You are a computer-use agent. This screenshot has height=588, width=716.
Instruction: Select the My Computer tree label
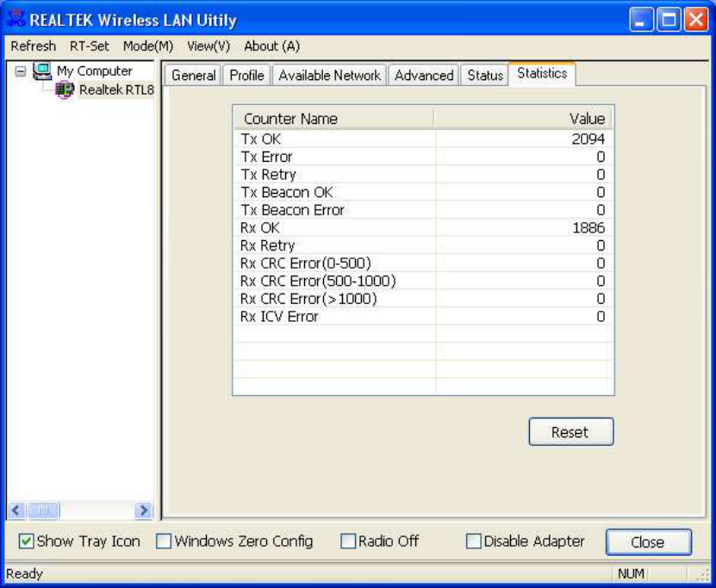[x=95, y=71]
